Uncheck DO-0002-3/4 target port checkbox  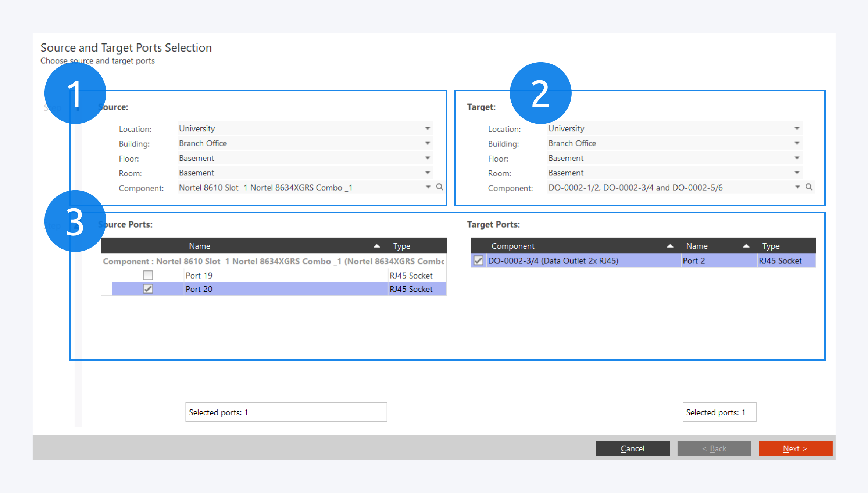478,261
